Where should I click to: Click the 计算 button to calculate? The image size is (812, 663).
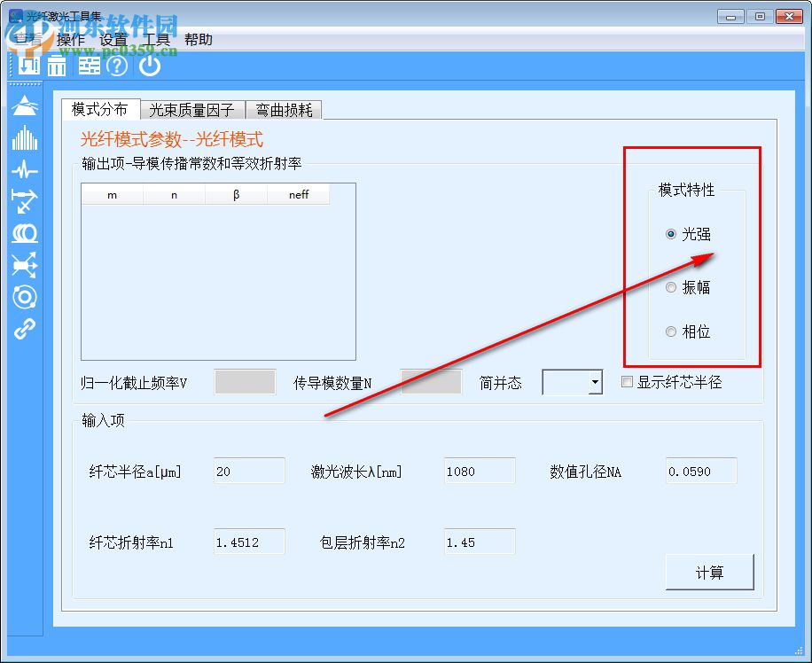coord(709,572)
